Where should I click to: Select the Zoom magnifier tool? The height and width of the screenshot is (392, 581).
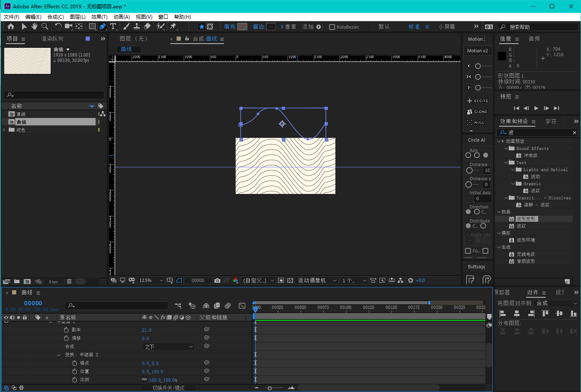pos(44,27)
